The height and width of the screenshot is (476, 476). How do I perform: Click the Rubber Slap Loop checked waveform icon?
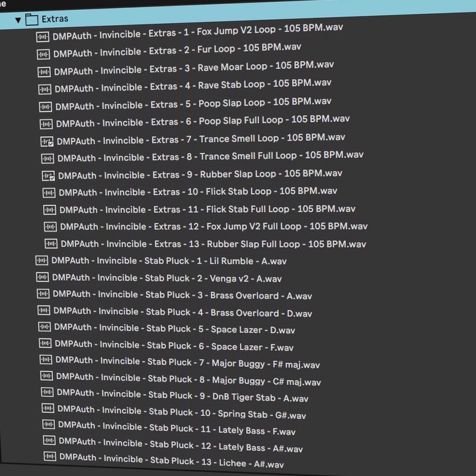(48, 176)
